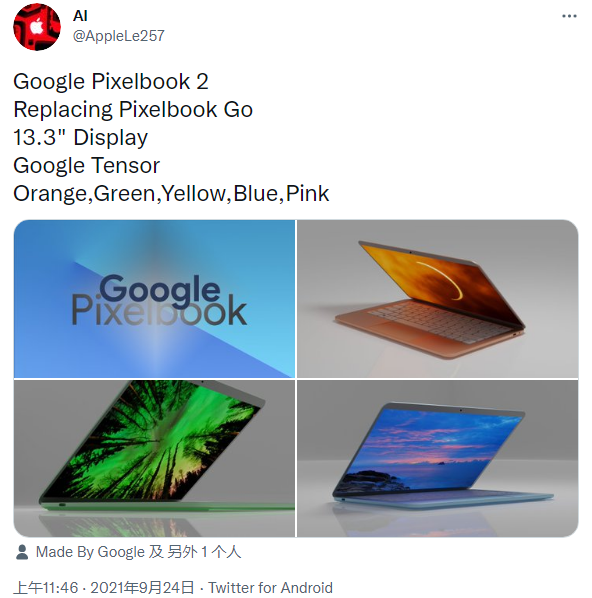
Task: Click the Replacing Pixelbook Go text line
Action: 133,109
